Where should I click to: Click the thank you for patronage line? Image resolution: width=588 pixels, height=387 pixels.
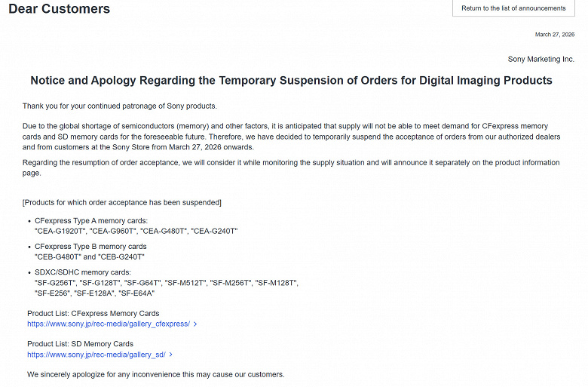click(x=120, y=106)
